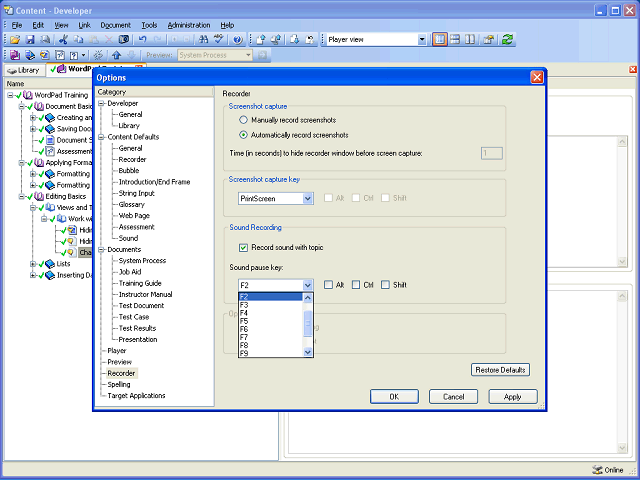
Task: Close the Options dialog
Action: click(x=537, y=77)
